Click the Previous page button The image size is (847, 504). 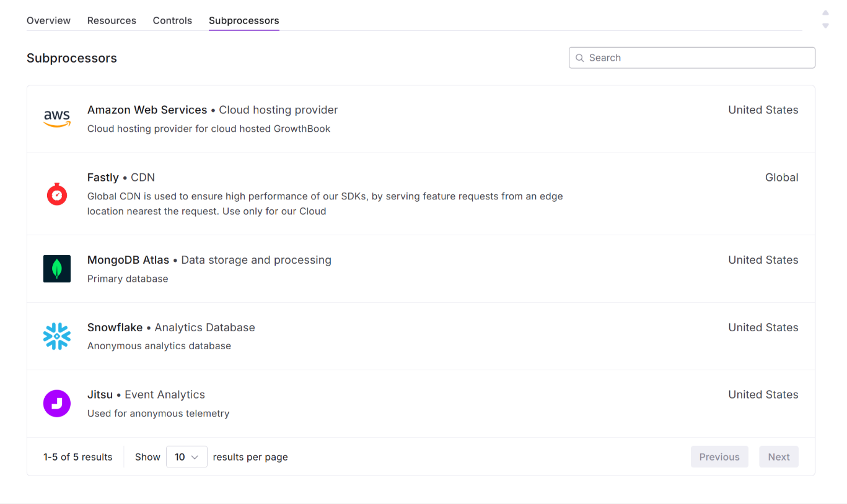(x=719, y=457)
